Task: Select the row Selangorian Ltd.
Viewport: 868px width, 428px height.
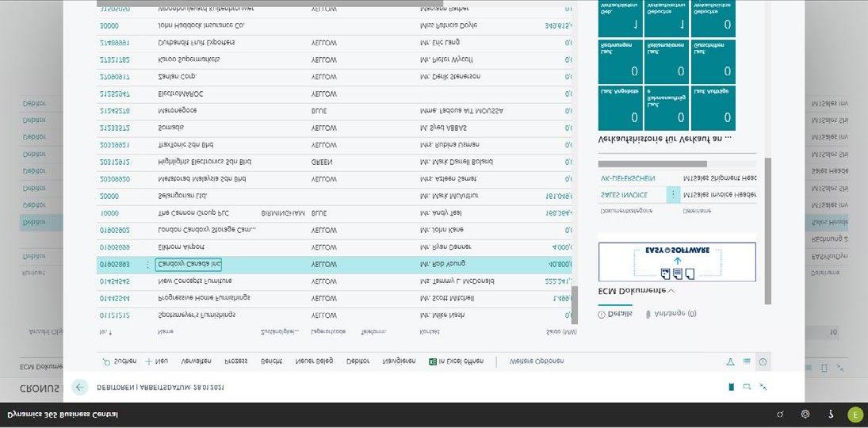Action: pyautogui.click(x=335, y=196)
